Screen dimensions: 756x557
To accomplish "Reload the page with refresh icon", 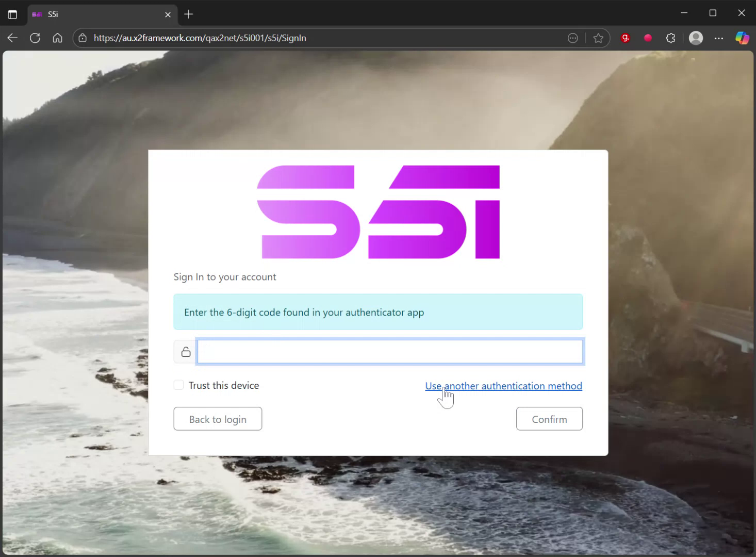I will point(35,38).
